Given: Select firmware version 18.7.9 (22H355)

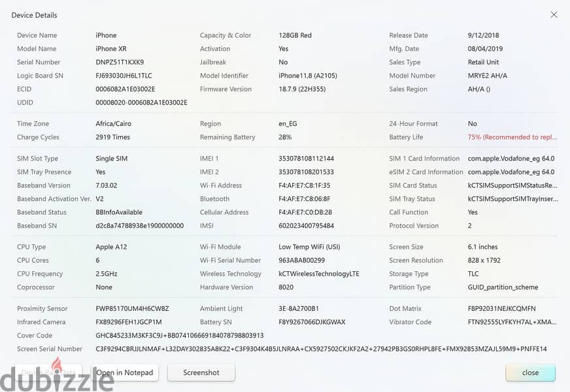Looking at the screenshot, I should coord(302,89).
